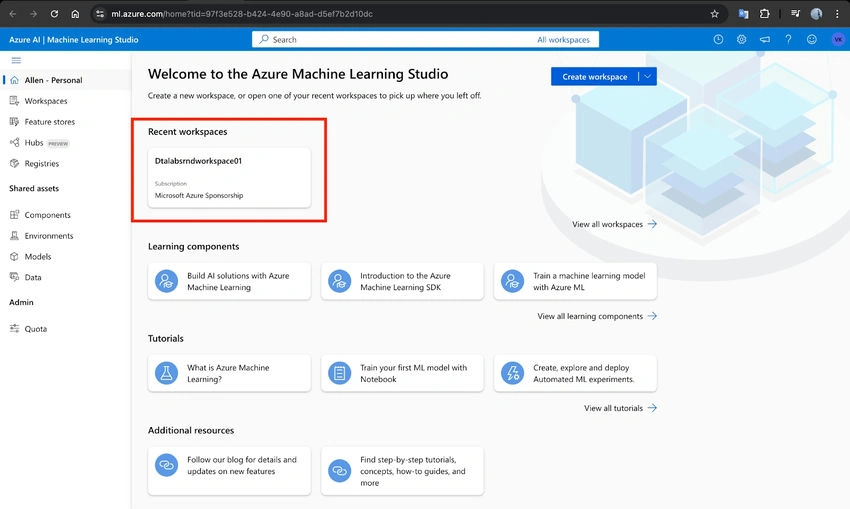The height and width of the screenshot is (509, 850).
Task: Open the All workspaces search scope
Action: 563,40
